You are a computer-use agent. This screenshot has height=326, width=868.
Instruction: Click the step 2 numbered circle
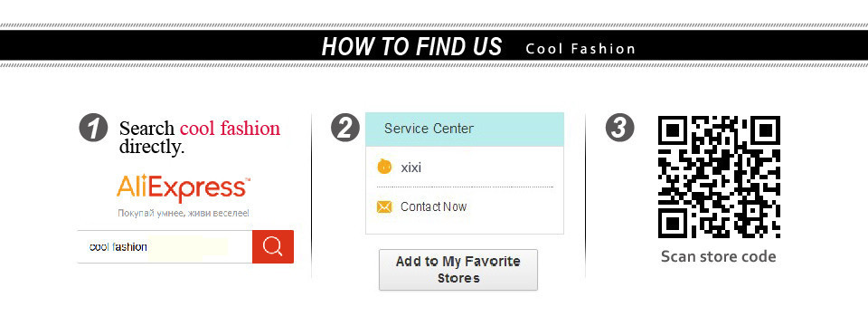click(x=344, y=128)
